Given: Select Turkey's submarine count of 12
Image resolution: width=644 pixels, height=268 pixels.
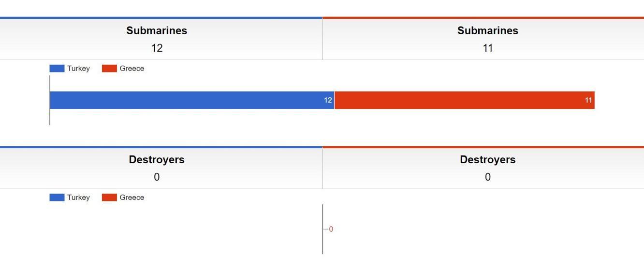Looking at the screenshot, I should point(157,48).
